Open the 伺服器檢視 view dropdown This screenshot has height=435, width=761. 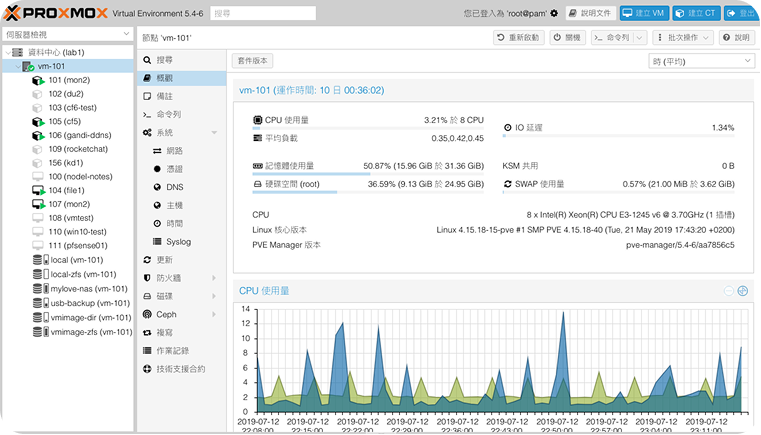coord(66,34)
